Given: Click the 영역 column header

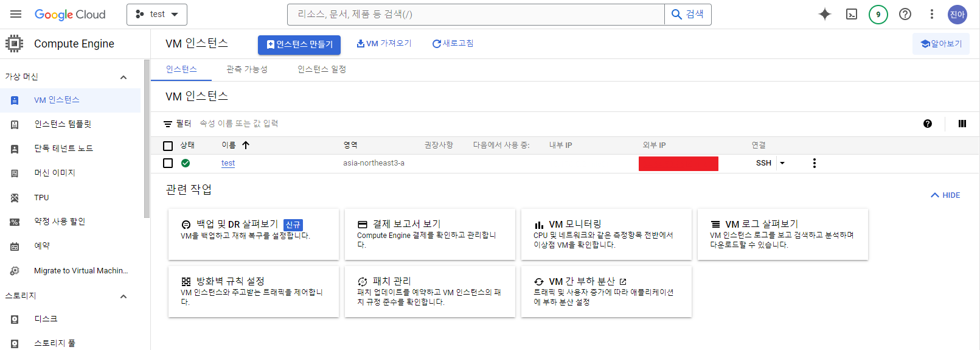Looking at the screenshot, I should 350,145.
